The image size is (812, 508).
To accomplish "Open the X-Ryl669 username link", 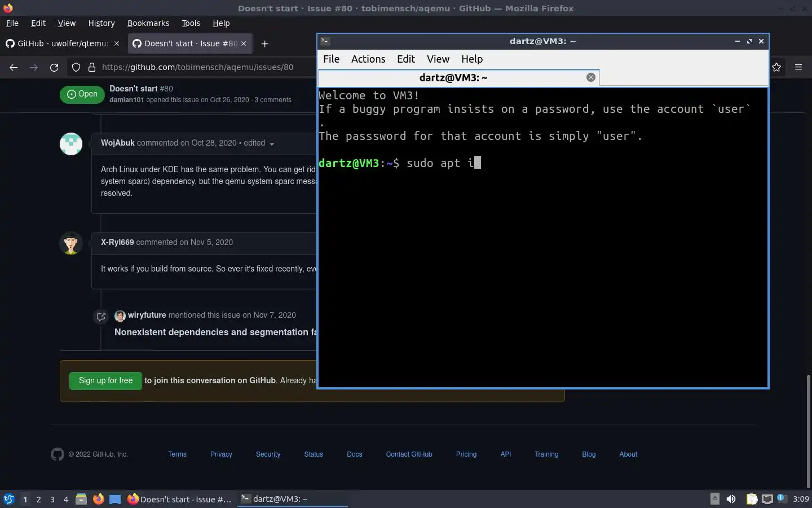I will [x=117, y=242].
